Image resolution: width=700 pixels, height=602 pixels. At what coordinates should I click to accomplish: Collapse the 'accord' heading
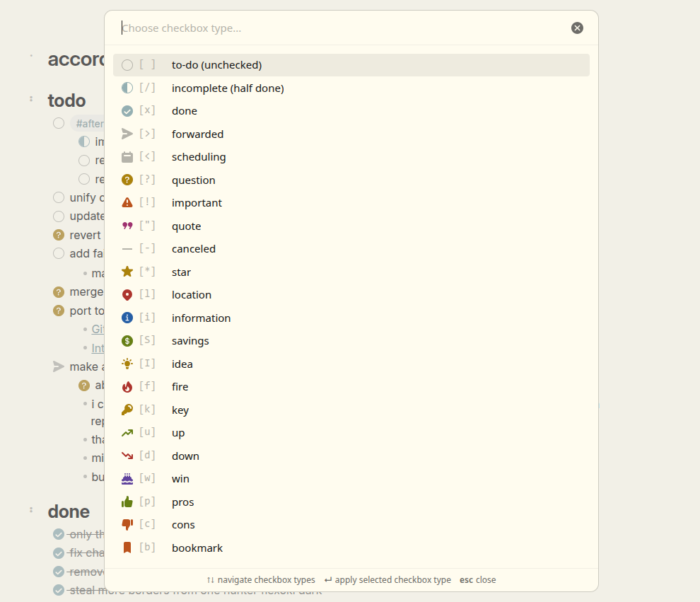(x=31, y=57)
